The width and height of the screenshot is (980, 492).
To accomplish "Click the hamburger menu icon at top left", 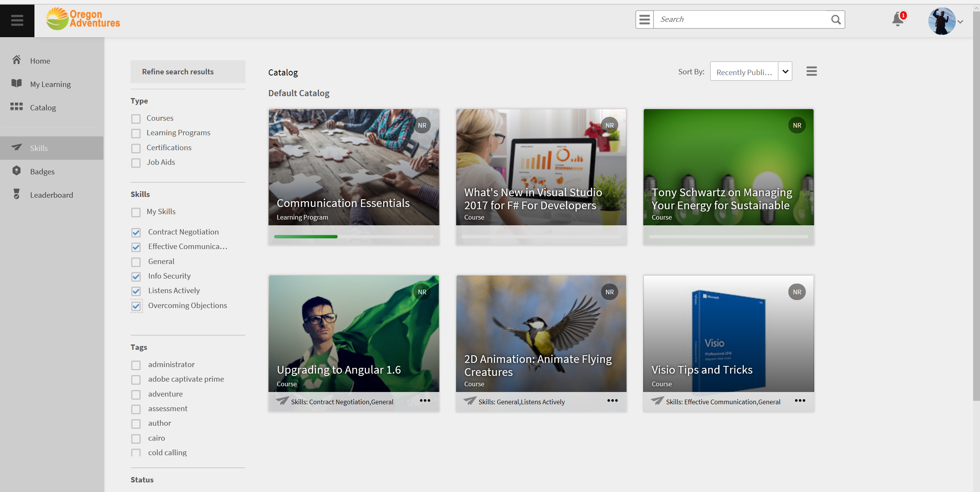I will point(17,20).
